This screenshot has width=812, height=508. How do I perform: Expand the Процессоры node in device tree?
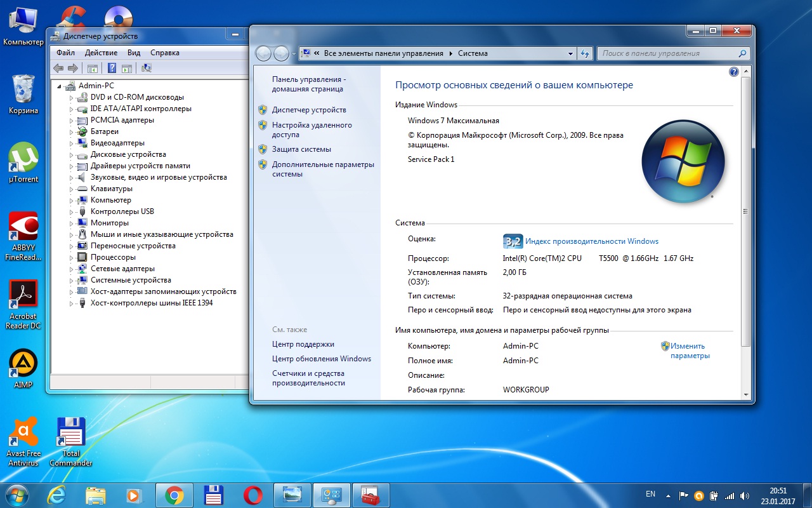[x=72, y=258]
